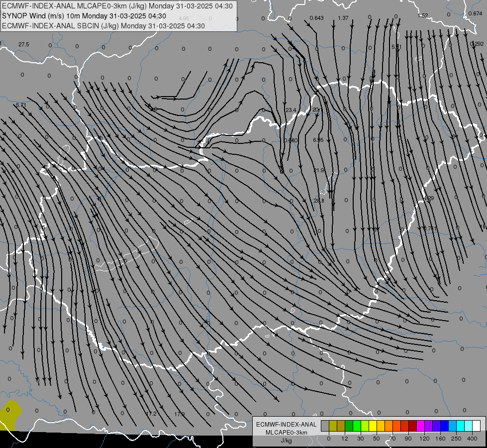Click the pure blue legend swatch at 160
Image resolution: width=487 pixels, height=448 pixels.
tap(445, 426)
